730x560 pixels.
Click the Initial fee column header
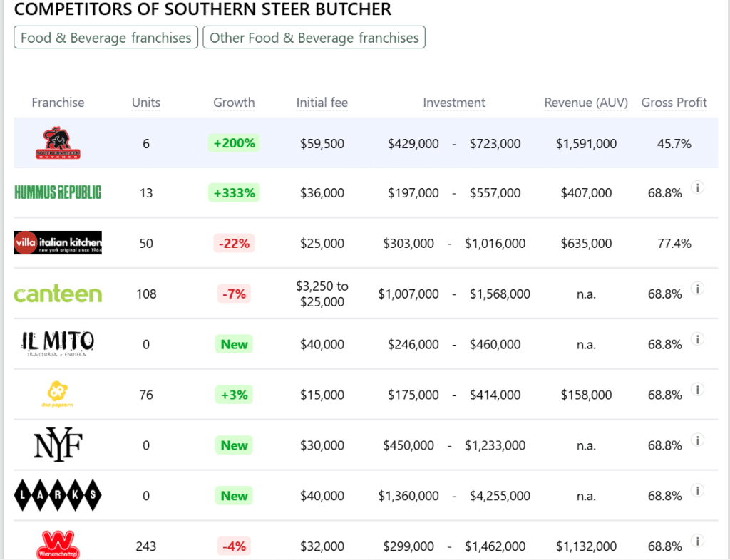(322, 103)
